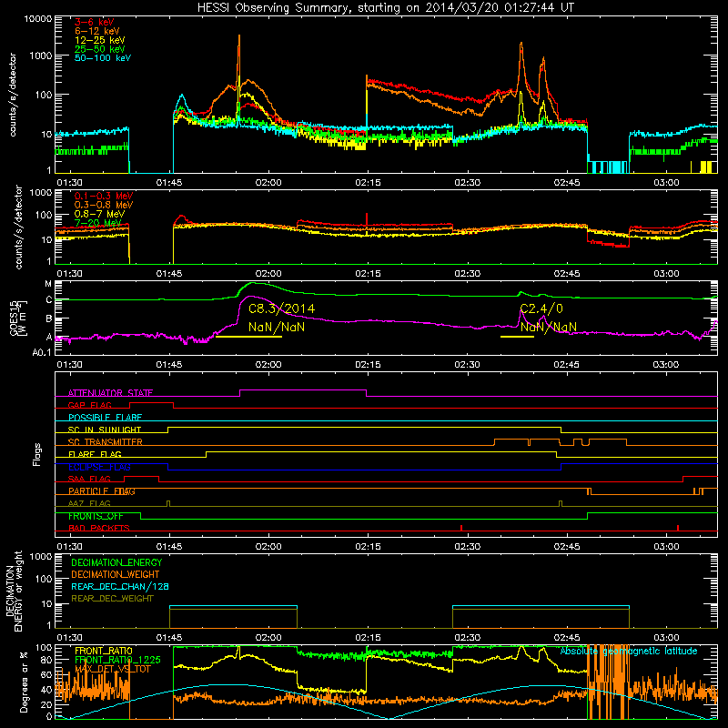Select the FRONTS_OFF flag label
The image size is (728, 728).
pos(96,516)
